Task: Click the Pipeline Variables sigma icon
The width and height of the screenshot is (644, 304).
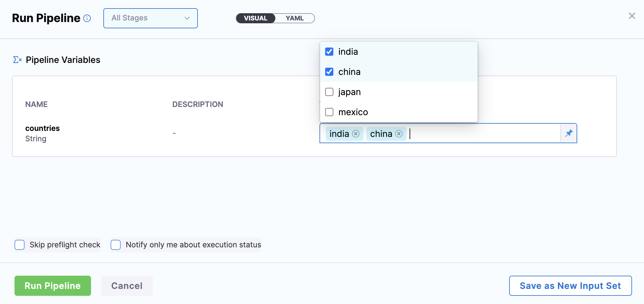Action: tap(17, 60)
